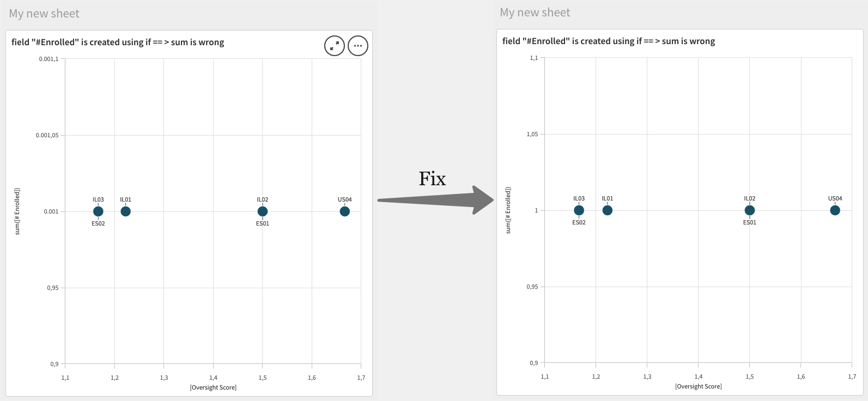Toggle selection of the ES02 point on left chart

coord(98,211)
